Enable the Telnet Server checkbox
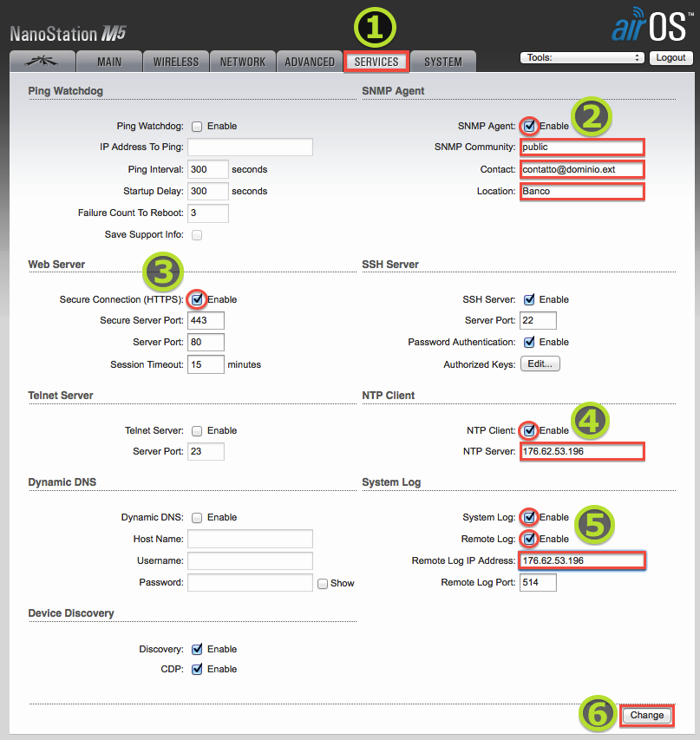This screenshot has height=740, width=700. pyautogui.click(x=197, y=431)
